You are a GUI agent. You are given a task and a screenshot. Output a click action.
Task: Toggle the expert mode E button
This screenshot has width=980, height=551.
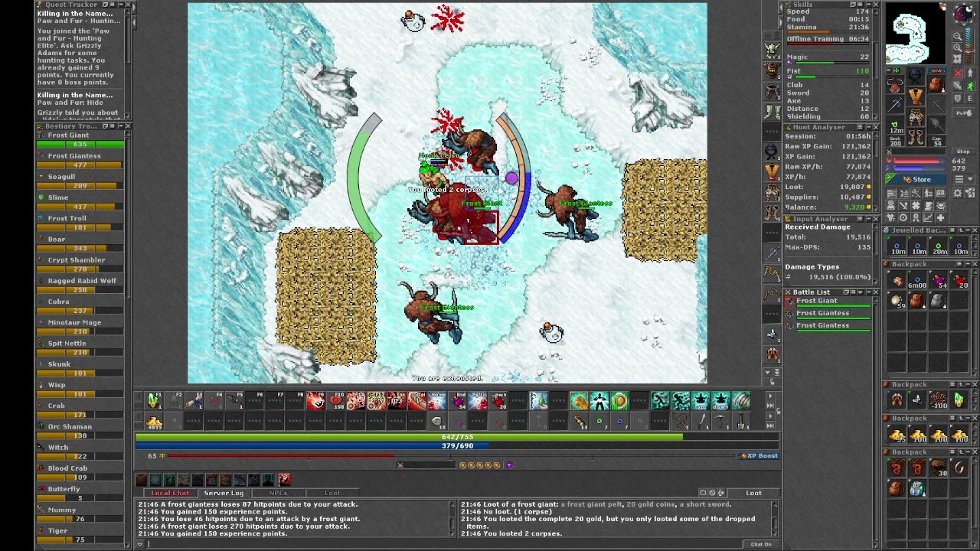click(x=970, y=98)
